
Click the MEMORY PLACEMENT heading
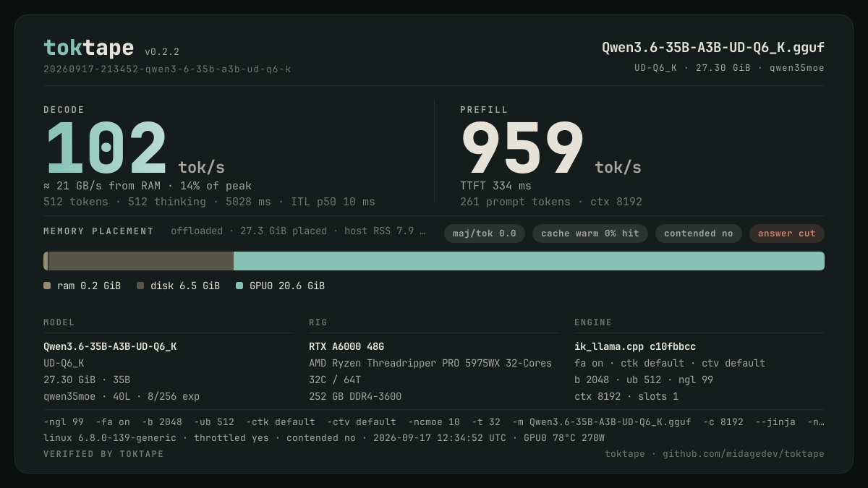point(98,232)
